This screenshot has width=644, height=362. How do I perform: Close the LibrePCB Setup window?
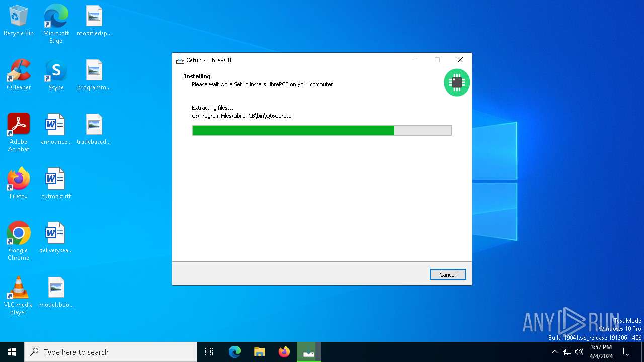point(460,60)
